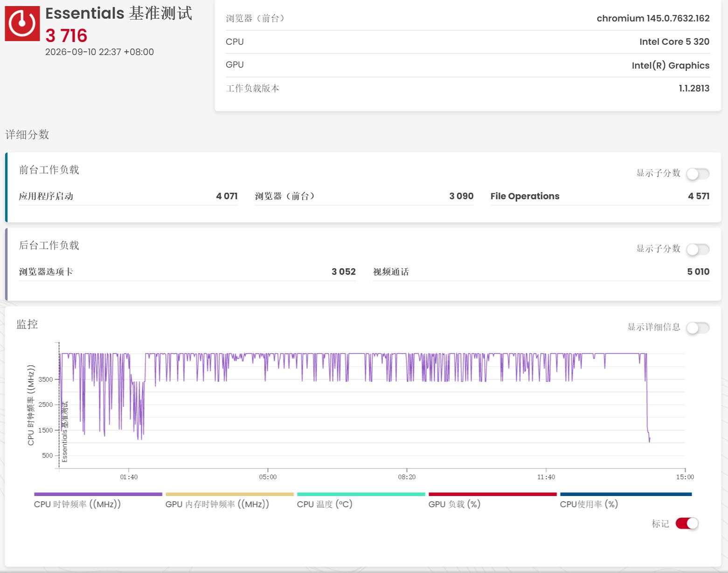Image resolution: width=728 pixels, height=573 pixels.
Task: Click the overall score 3 716
Action: click(x=66, y=36)
